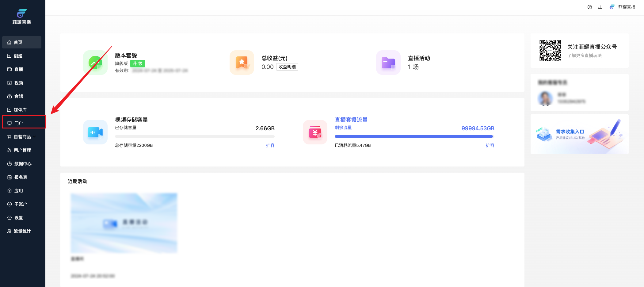Click the green 升级 upgrade button
Screen dimensions: 644x287
pos(137,63)
